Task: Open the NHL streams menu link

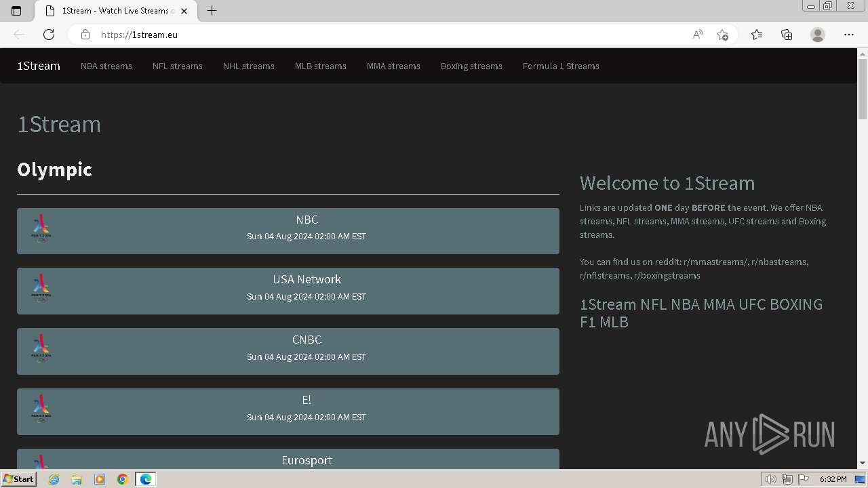Action: click(249, 66)
